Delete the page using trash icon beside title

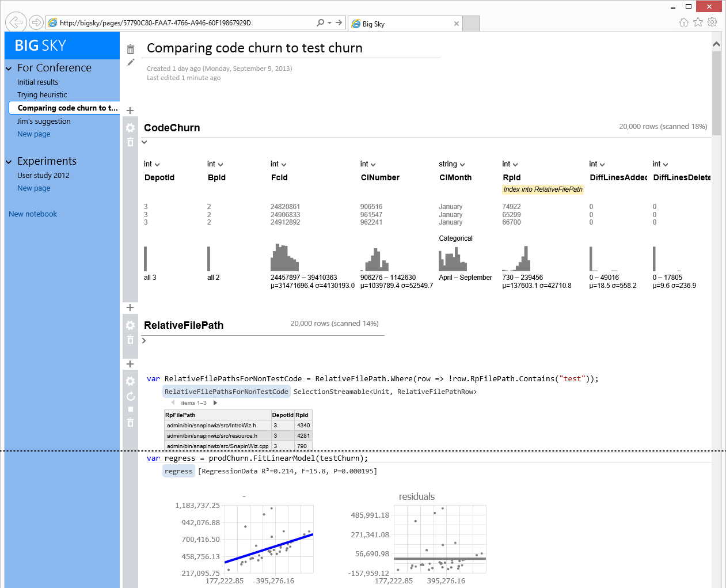(131, 50)
